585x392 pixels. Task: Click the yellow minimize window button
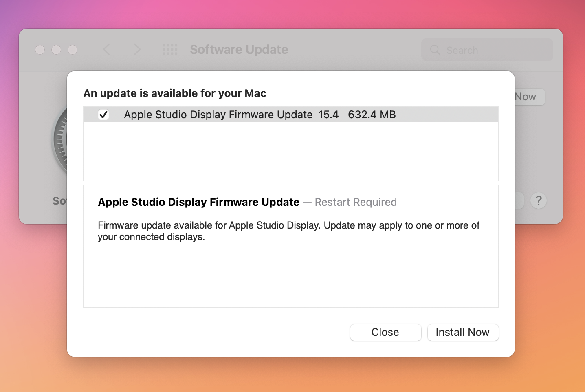[x=56, y=50]
